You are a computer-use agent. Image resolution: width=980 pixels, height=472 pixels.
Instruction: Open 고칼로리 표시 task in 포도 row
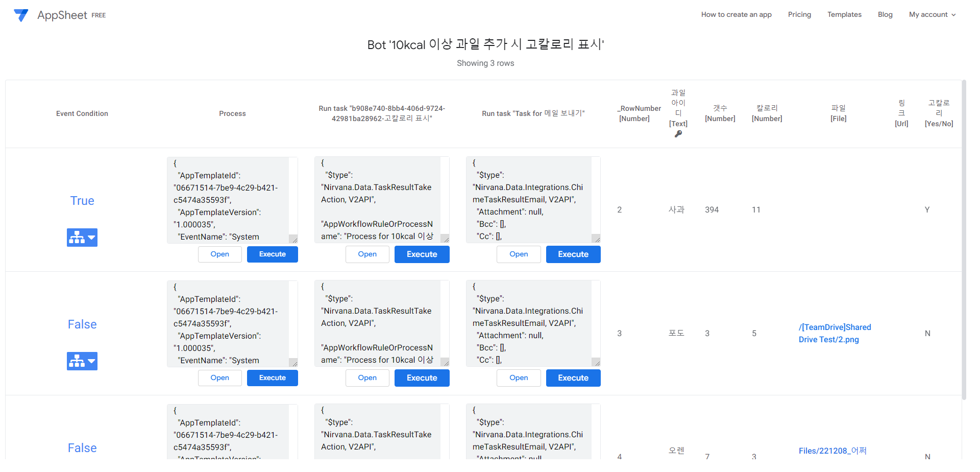(x=367, y=378)
